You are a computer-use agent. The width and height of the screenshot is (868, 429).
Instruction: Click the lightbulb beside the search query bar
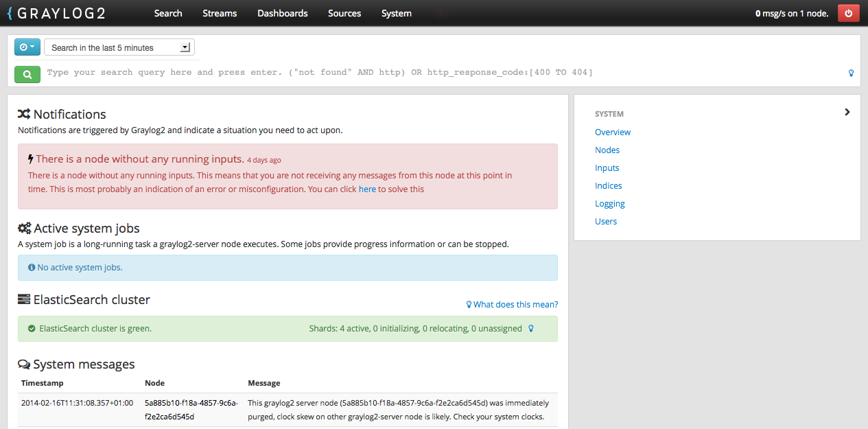(850, 72)
